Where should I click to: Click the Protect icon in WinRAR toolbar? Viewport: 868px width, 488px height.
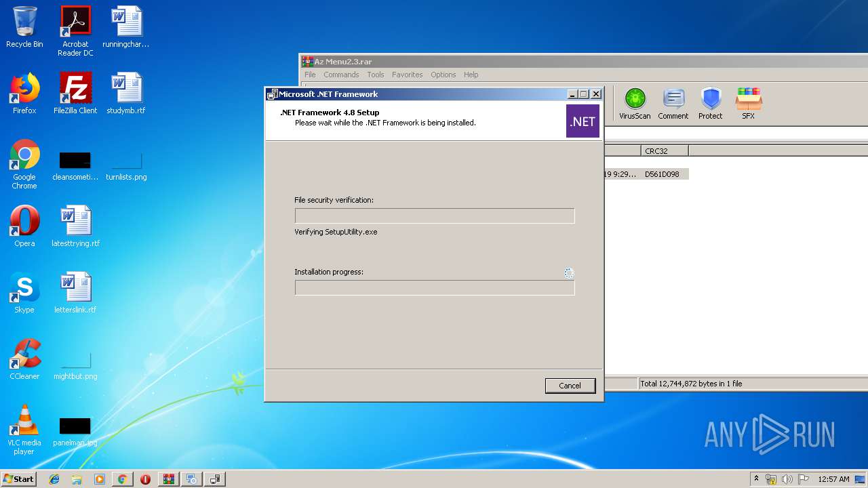[x=710, y=104]
